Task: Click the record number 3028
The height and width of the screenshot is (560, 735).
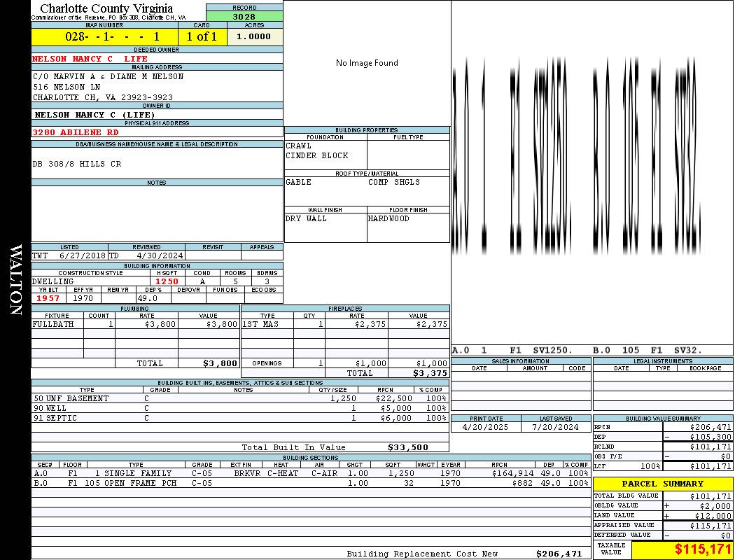Action: click(244, 16)
